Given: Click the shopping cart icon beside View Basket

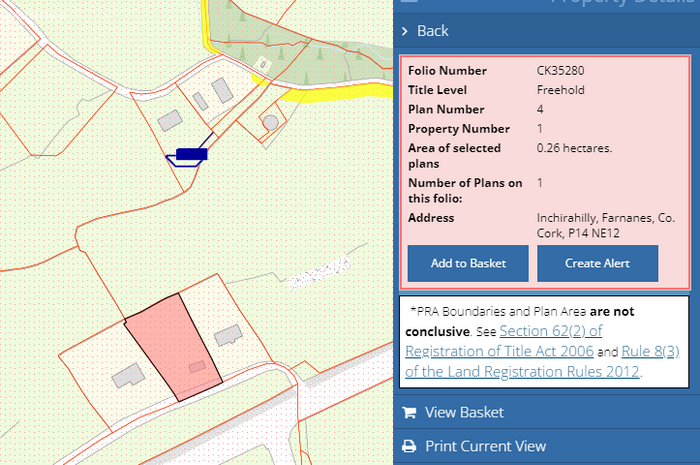Looking at the screenshot, I should click(x=408, y=413).
